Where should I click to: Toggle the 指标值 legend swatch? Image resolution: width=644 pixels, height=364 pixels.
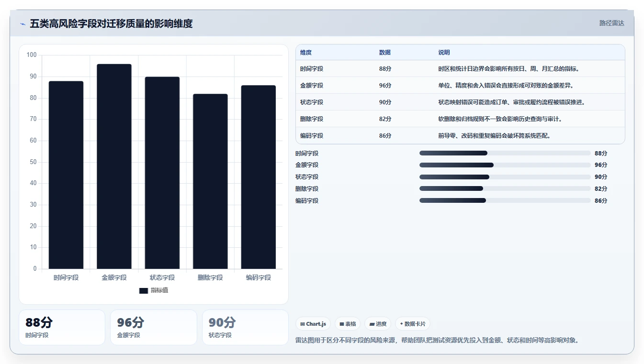tap(143, 290)
